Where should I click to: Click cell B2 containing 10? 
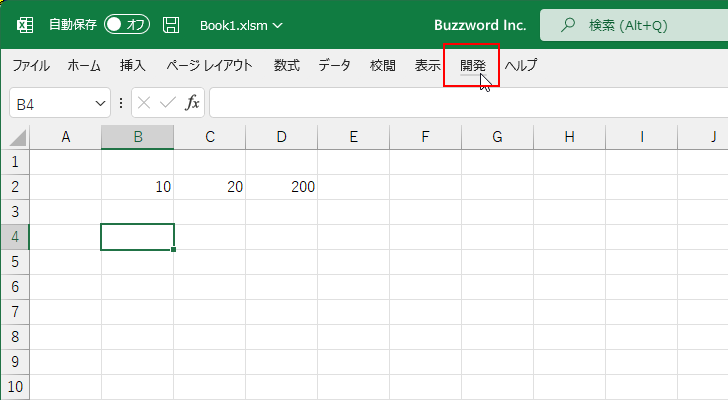[137, 187]
